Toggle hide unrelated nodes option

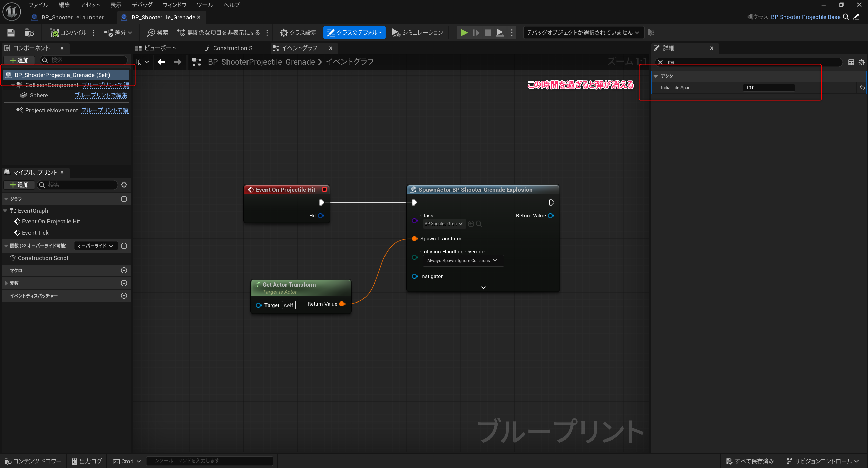click(219, 33)
